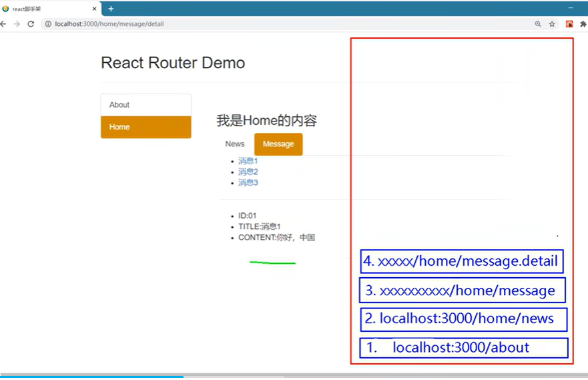Screen dimensions: 588x380
Task: Go back using browser back arrow
Action: (x=3, y=24)
